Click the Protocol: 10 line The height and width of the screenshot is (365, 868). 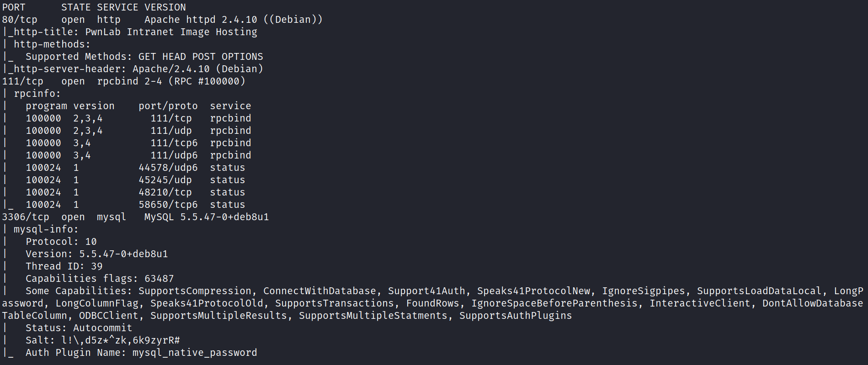pyautogui.click(x=61, y=242)
